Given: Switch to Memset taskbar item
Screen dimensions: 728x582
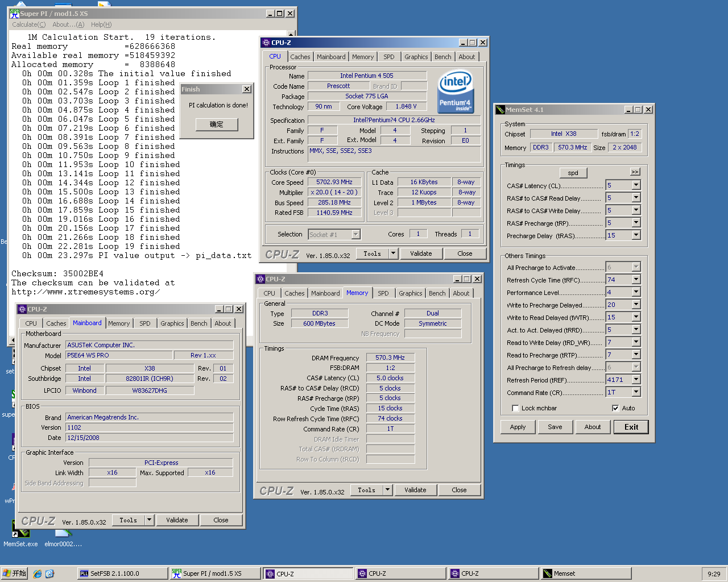Looking at the screenshot, I should pyautogui.click(x=586, y=573).
